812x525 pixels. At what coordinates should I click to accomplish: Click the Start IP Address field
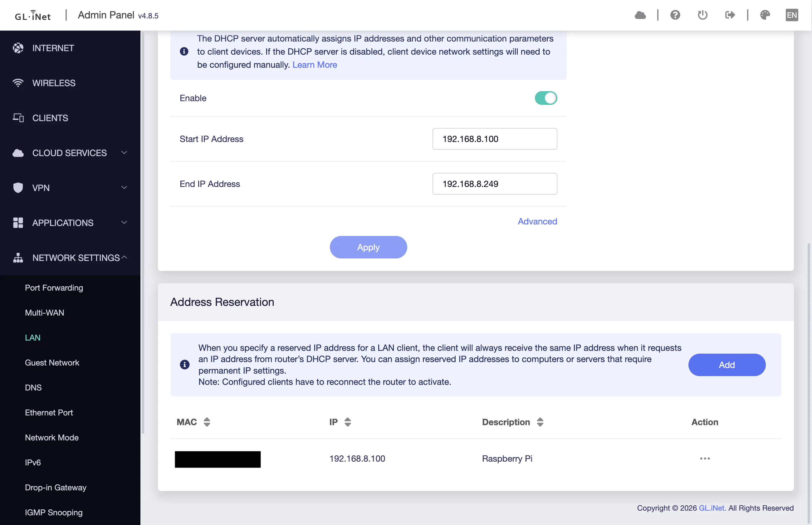[x=495, y=139]
